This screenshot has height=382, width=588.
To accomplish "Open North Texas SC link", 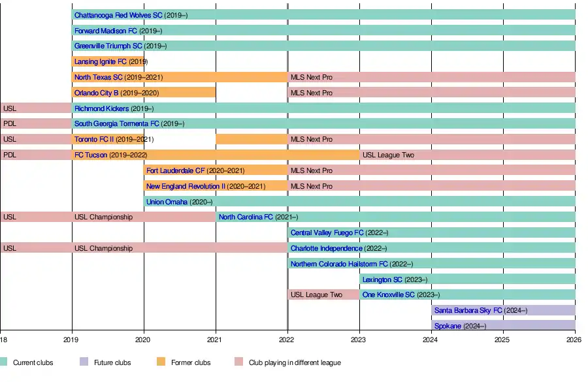I will (98, 78).
